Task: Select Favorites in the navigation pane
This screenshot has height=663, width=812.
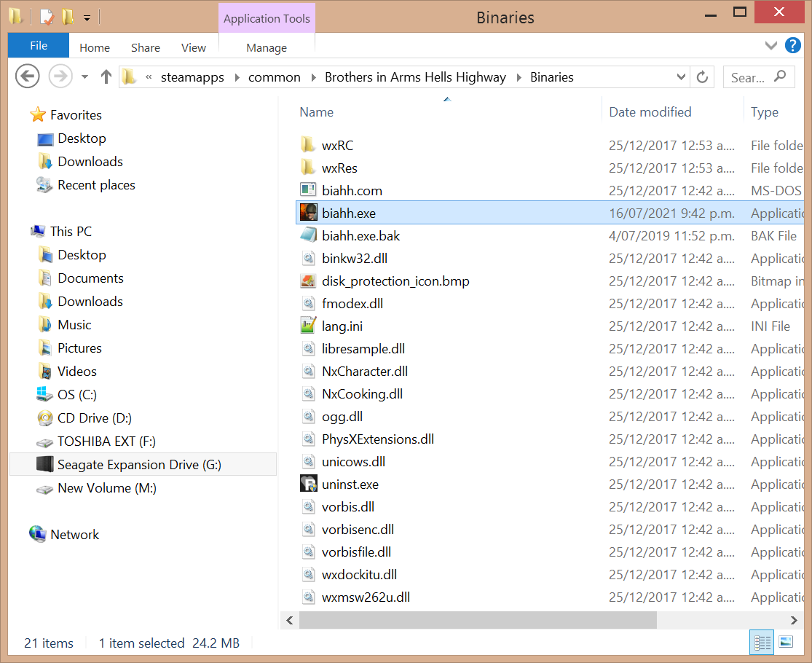Action: tap(76, 115)
